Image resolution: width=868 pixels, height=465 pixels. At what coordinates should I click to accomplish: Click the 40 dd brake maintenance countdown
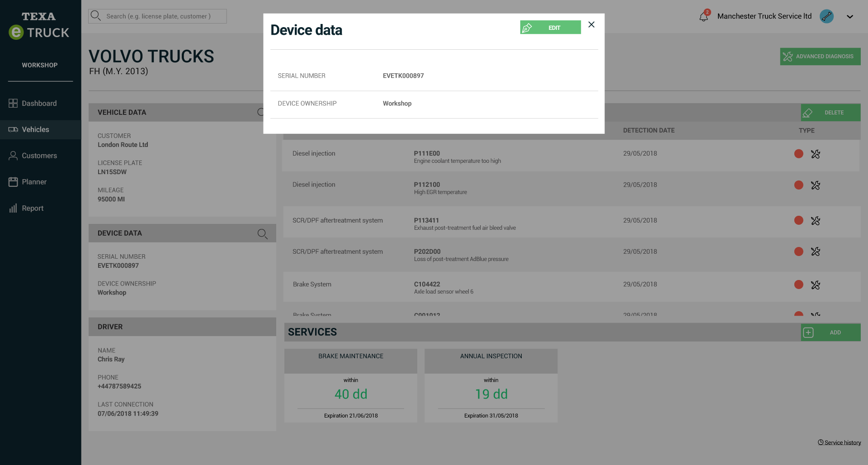[351, 394]
